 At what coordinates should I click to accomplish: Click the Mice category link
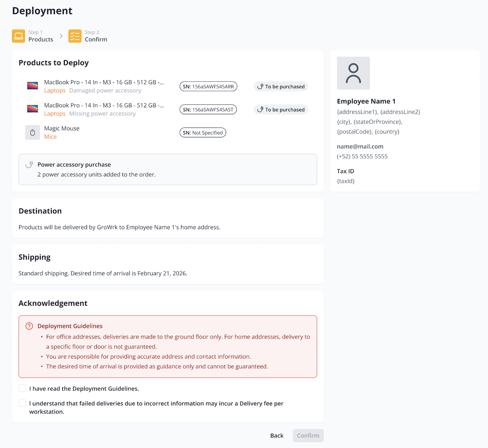(x=50, y=137)
